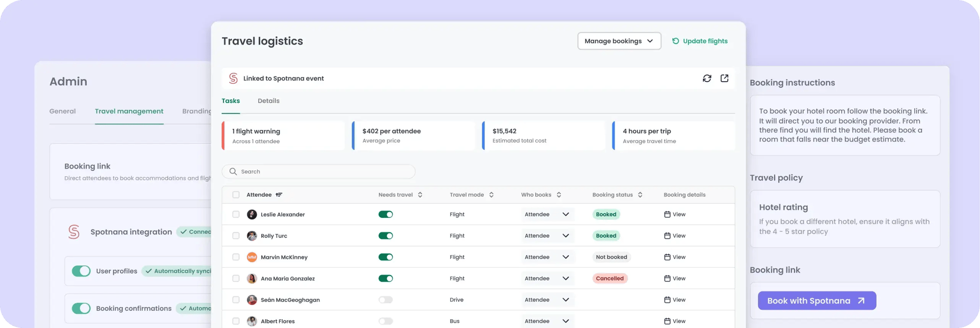Open Who books dropdown for Seán MacGeoghagan
This screenshot has height=328, width=980.
click(x=547, y=300)
